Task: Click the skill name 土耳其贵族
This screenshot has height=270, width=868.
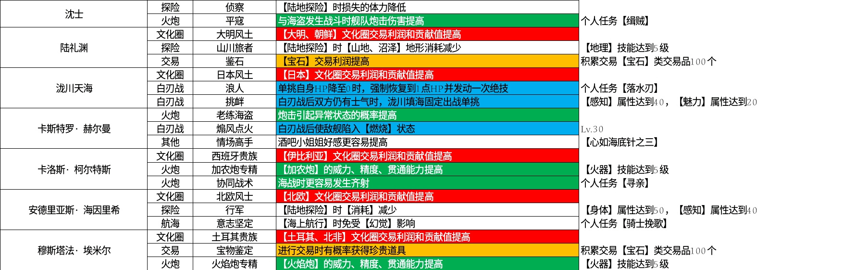Action: [235, 237]
